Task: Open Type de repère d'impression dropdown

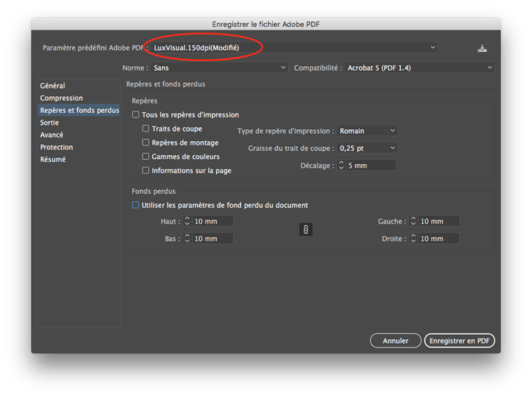Action: pyautogui.click(x=366, y=131)
